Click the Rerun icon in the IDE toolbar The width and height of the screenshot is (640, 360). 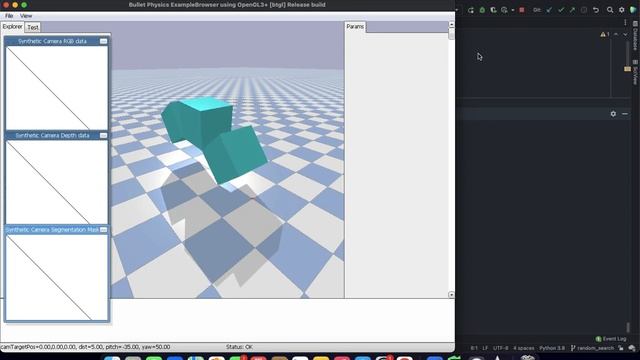click(471, 10)
